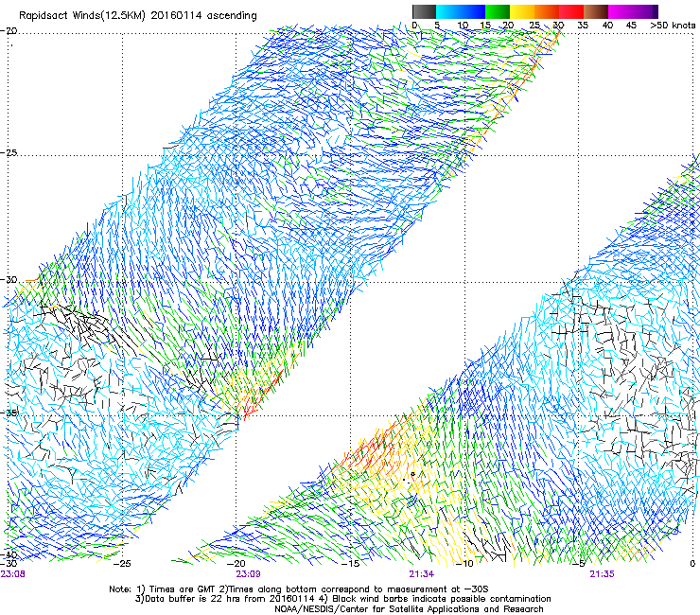700x615 pixels.
Task: Click the orange 25-30 knots legend segment
Action: pyautogui.click(x=547, y=11)
